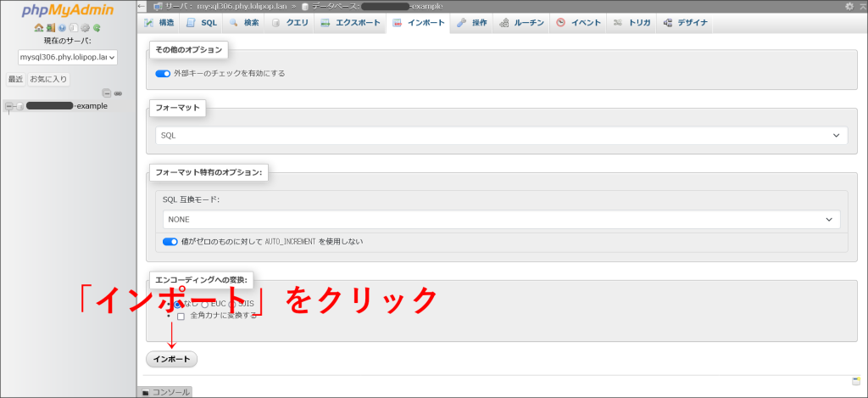Open the デザイナ tab

684,23
